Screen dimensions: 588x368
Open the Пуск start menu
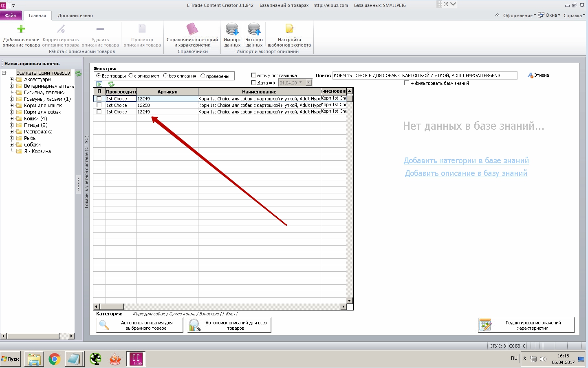coord(11,359)
